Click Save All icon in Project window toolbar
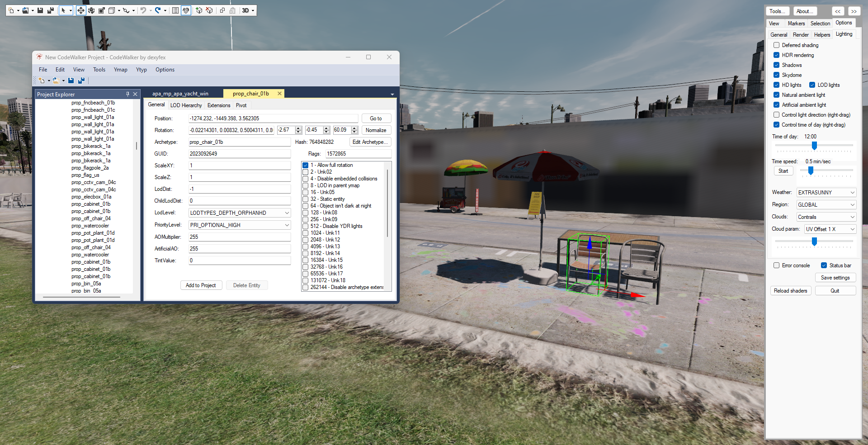The image size is (868, 445). click(x=81, y=80)
